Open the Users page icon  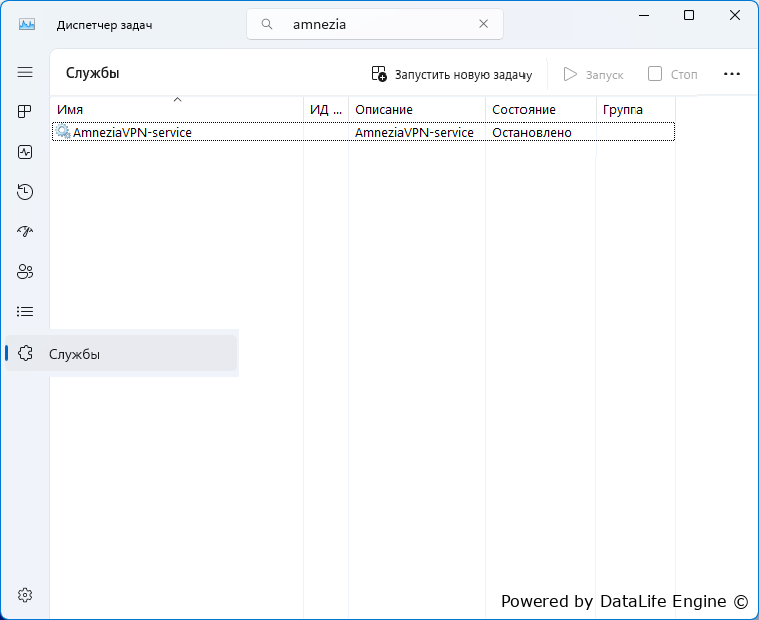click(25, 272)
